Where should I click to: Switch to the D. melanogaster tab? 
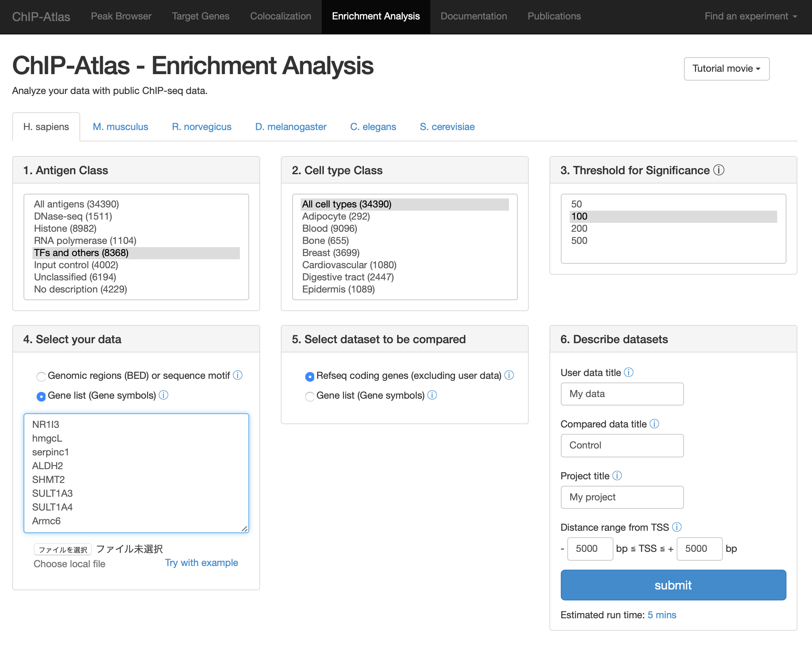point(291,127)
